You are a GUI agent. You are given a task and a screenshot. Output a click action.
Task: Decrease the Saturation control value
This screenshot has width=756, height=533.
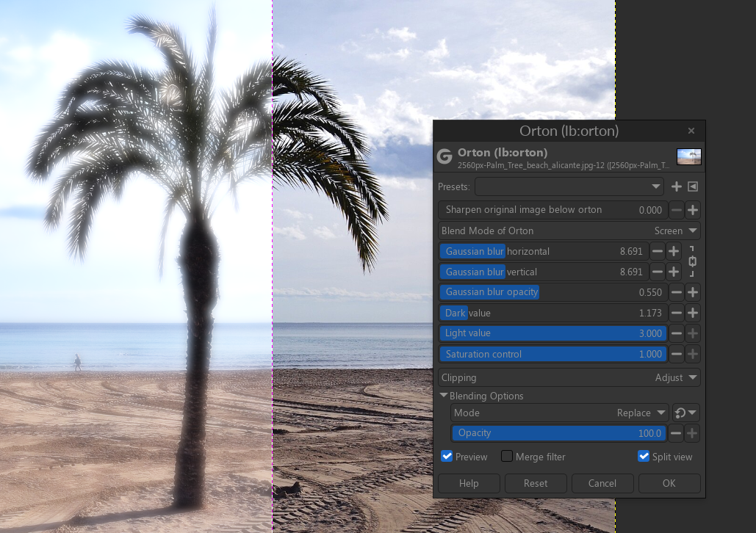pos(677,354)
